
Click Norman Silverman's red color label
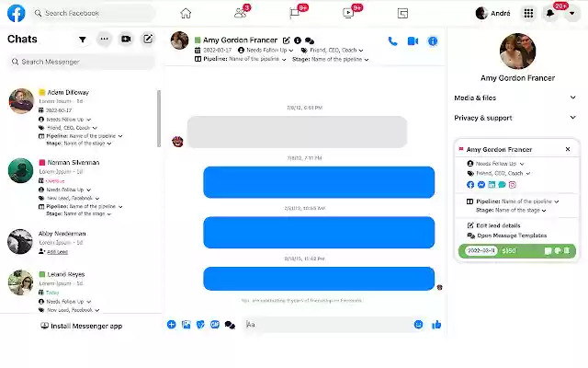[x=42, y=163]
